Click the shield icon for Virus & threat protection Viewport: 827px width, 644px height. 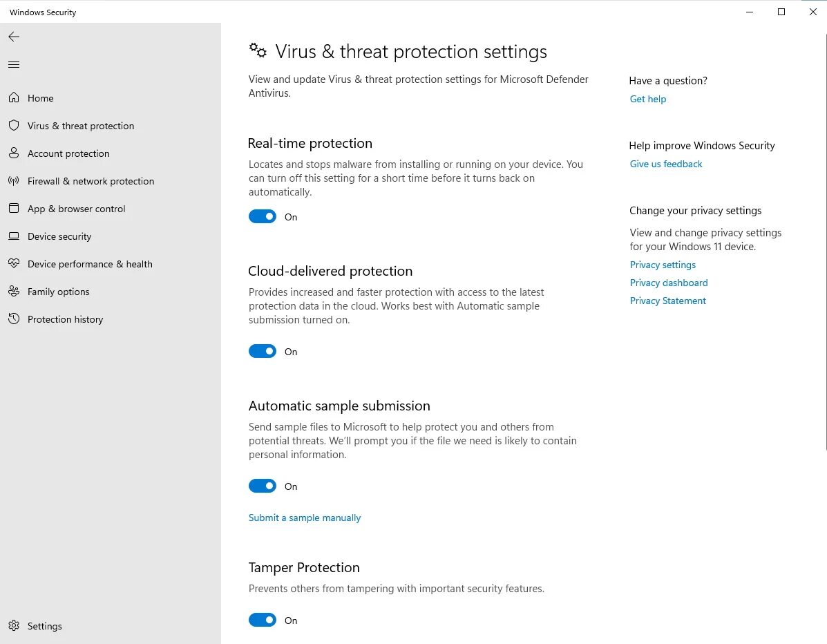[14, 126]
